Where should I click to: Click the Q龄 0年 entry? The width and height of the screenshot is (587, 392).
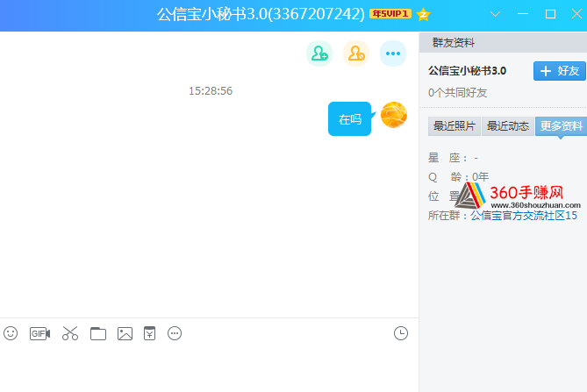coord(458,176)
